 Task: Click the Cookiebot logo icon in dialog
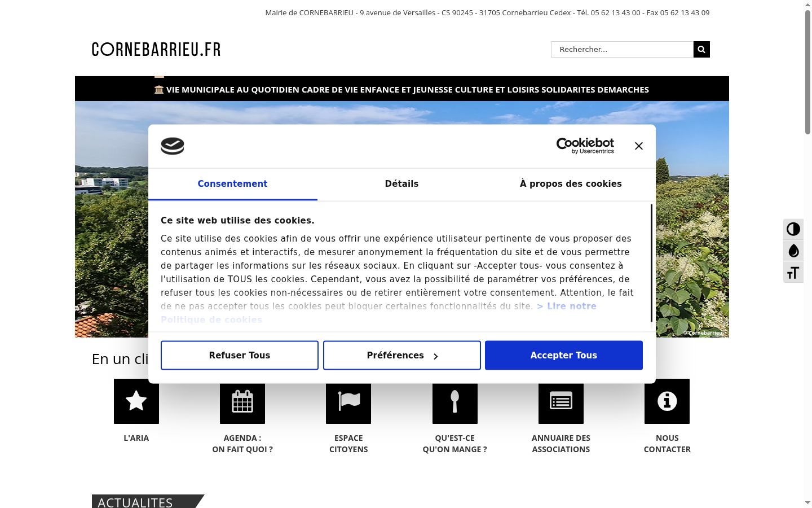point(173,146)
